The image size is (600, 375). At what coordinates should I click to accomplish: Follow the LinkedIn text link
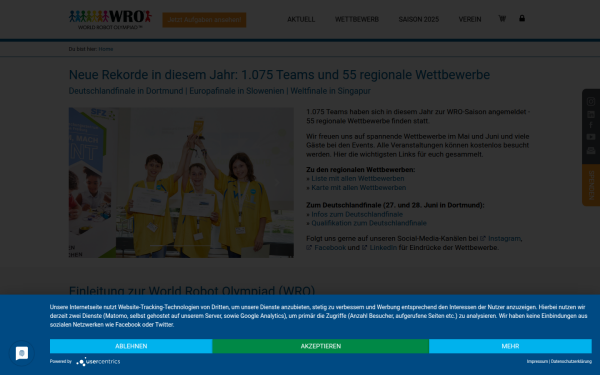(x=383, y=248)
